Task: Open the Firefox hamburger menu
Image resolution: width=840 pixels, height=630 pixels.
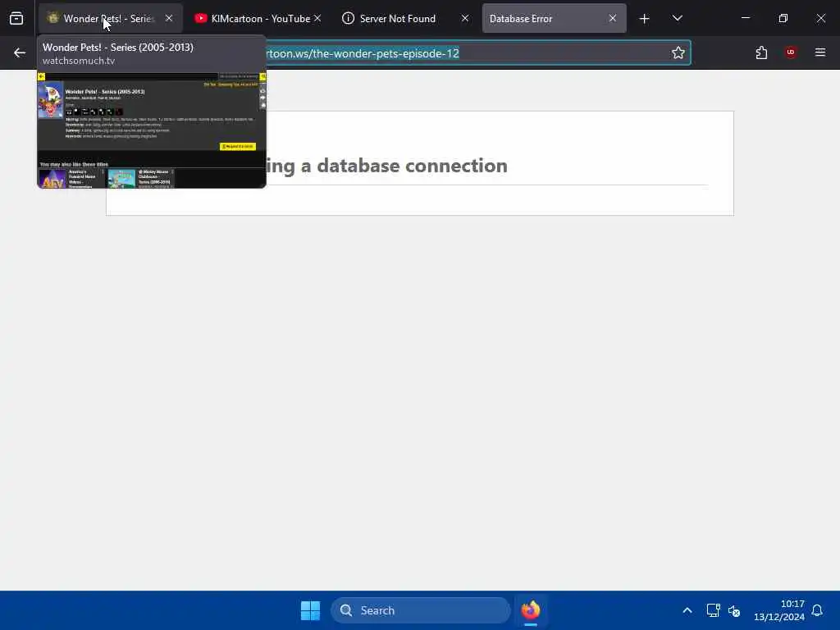Action: pos(820,52)
